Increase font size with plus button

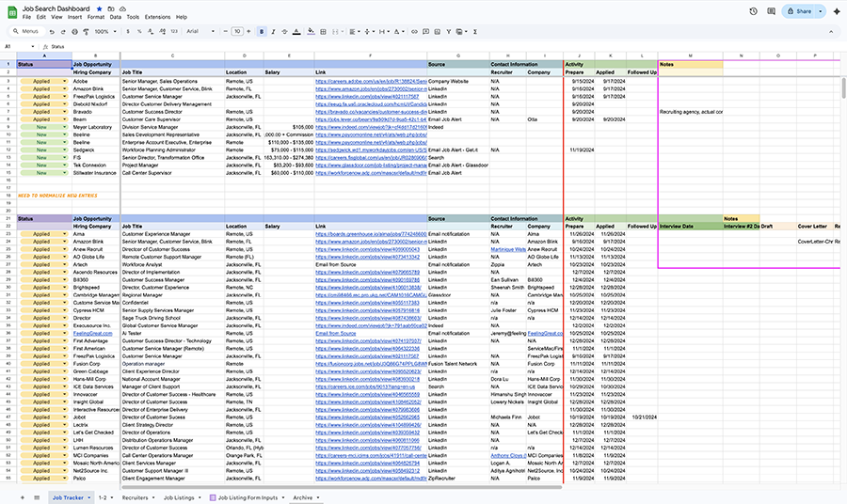[x=248, y=32]
